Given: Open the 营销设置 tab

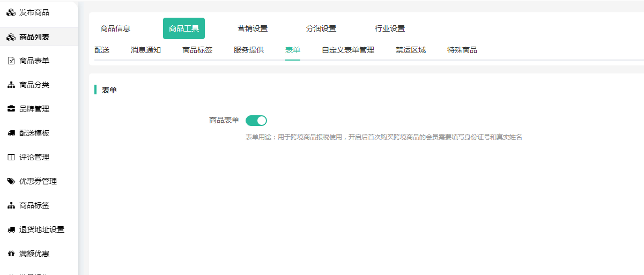Looking at the screenshot, I should pos(253,29).
